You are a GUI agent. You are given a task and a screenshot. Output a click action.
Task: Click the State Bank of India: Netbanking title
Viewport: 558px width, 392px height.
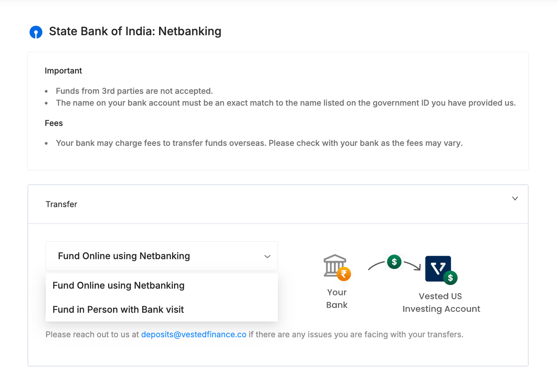pyautogui.click(x=135, y=31)
